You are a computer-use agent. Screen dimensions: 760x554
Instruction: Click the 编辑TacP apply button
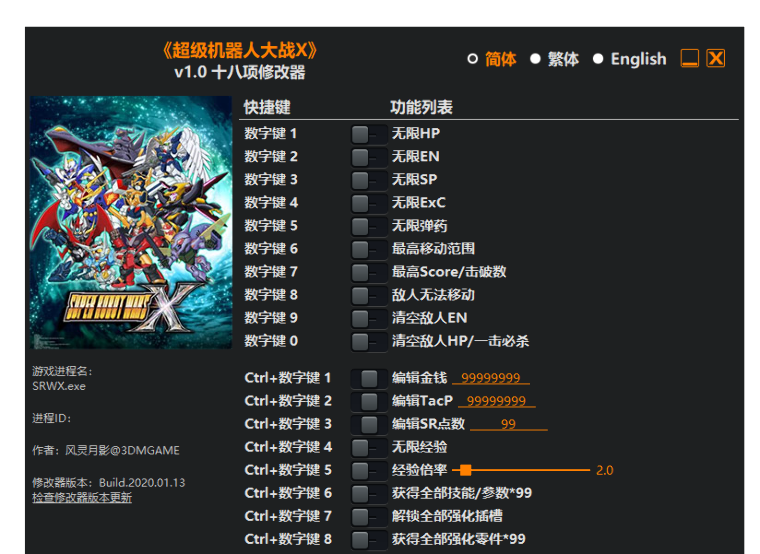tap(369, 401)
